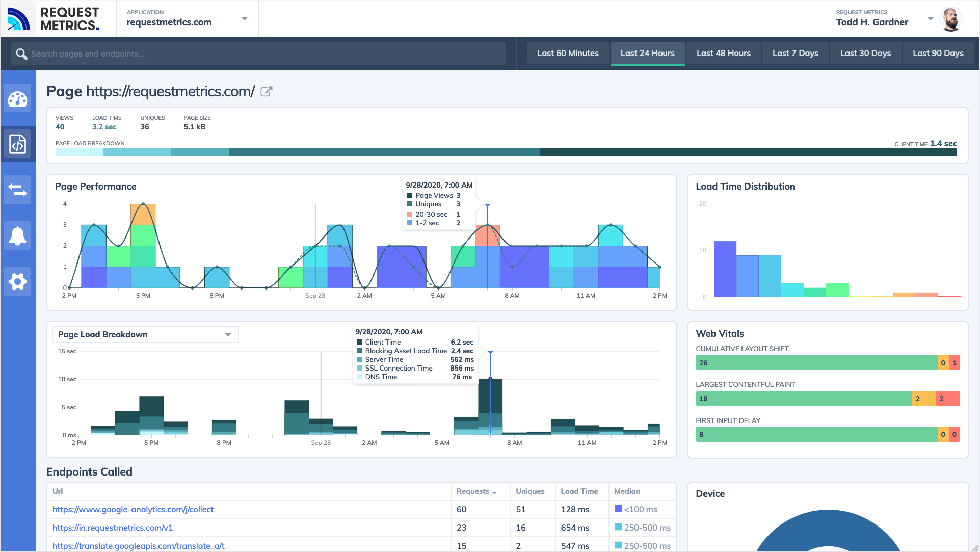
Task: Click the search magnifier icon
Action: pyautogui.click(x=21, y=53)
